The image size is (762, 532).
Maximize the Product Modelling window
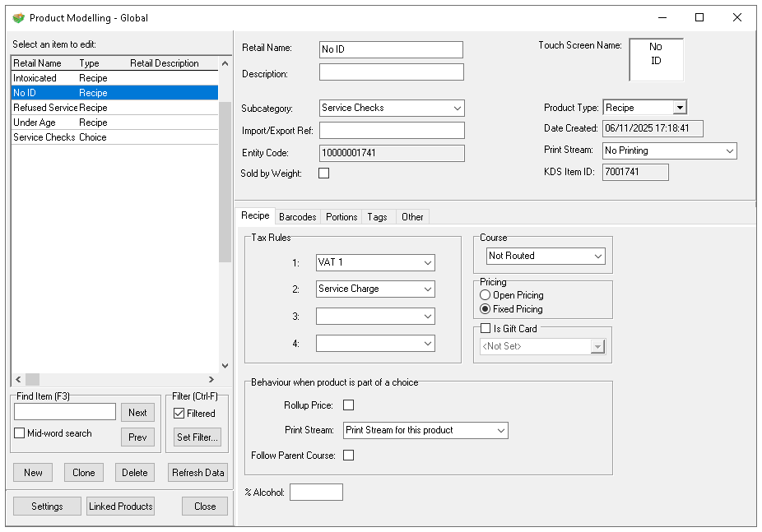[699, 17]
